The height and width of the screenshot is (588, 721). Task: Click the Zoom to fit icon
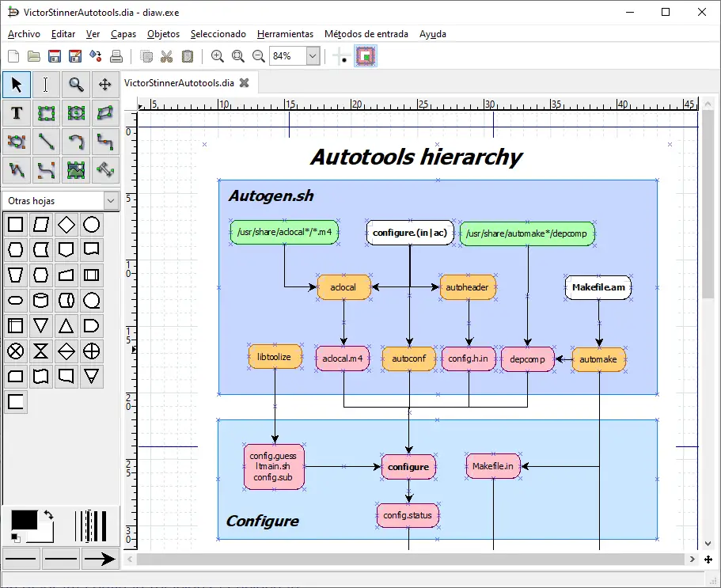pos(238,56)
